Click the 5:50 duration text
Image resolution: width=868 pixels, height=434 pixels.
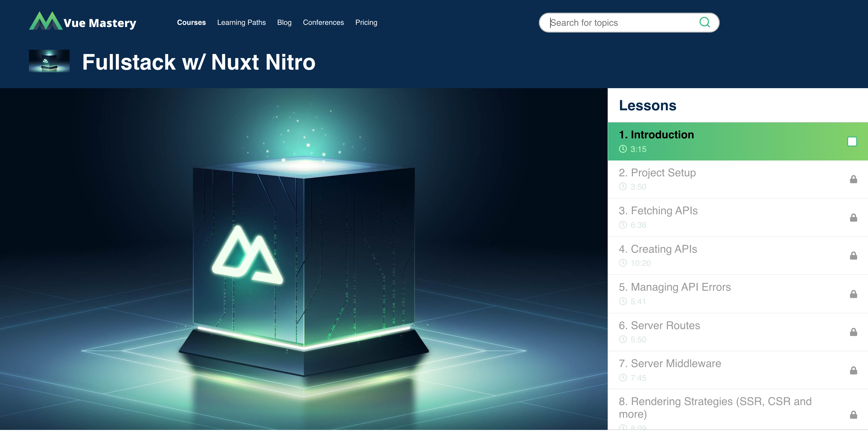pos(638,340)
